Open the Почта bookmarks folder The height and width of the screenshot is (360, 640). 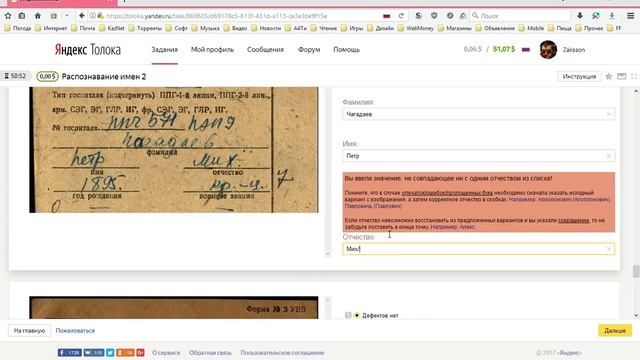(x=83, y=28)
